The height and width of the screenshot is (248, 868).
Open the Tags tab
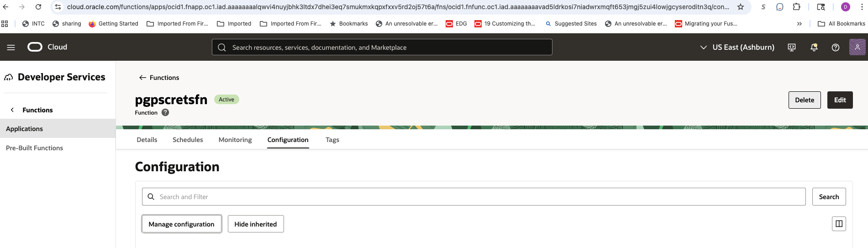click(332, 140)
